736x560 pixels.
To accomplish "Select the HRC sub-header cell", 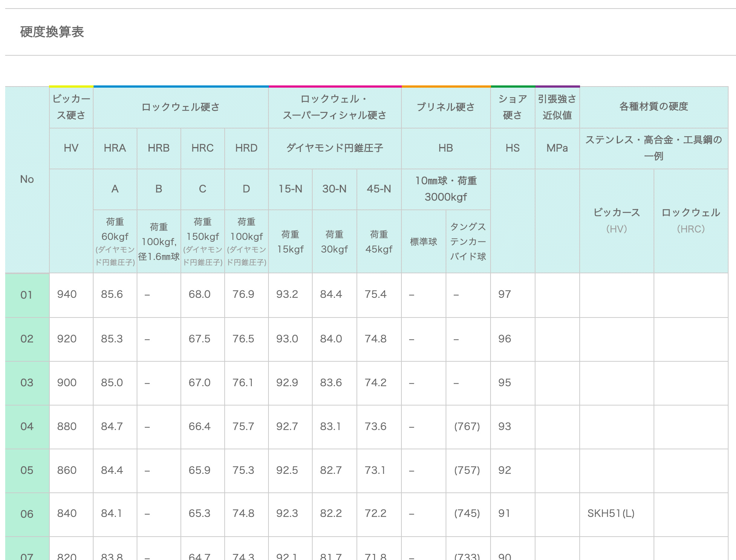I will pyautogui.click(x=202, y=148).
